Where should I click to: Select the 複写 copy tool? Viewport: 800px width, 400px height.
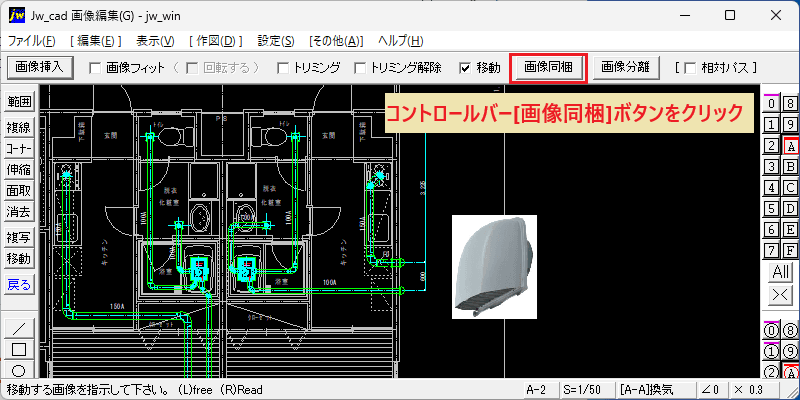(x=19, y=238)
